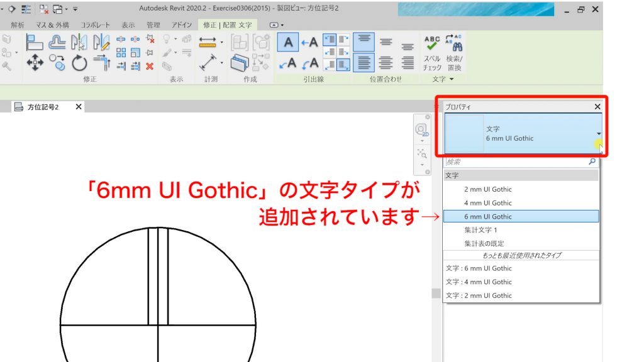Switch to the 管理 ribbon tab

point(154,25)
